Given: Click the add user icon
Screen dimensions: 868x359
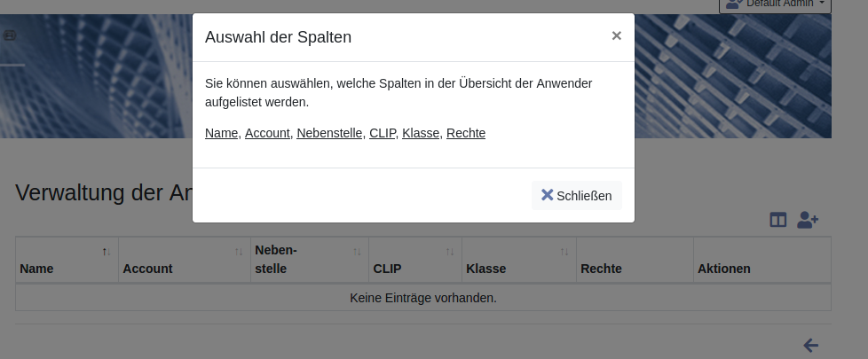Looking at the screenshot, I should [807, 220].
